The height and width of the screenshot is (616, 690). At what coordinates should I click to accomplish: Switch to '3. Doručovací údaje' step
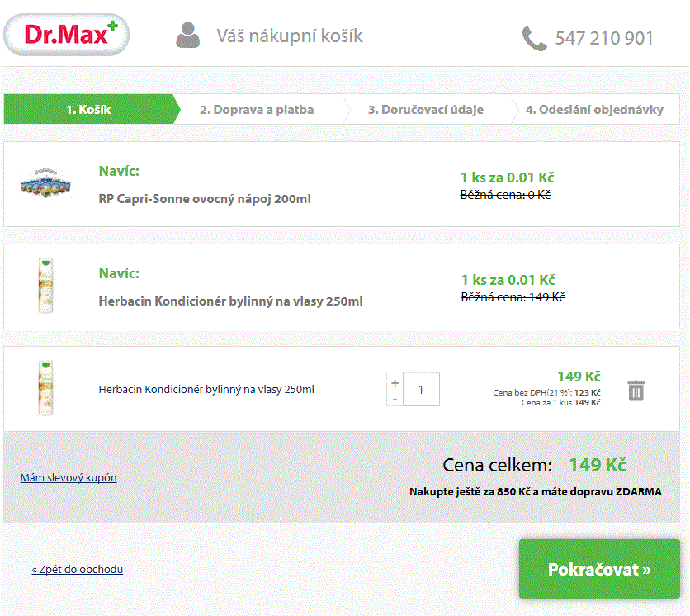point(426,109)
